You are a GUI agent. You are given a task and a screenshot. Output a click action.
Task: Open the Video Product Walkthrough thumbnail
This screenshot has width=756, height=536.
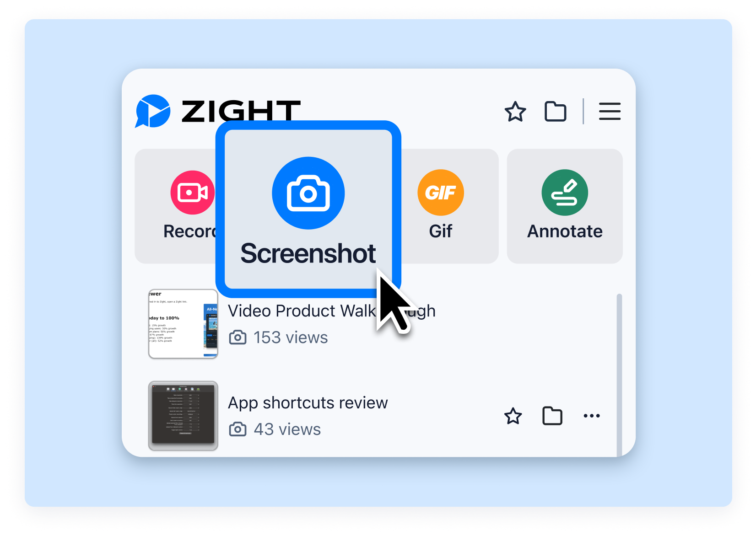(x=183, y=324)
